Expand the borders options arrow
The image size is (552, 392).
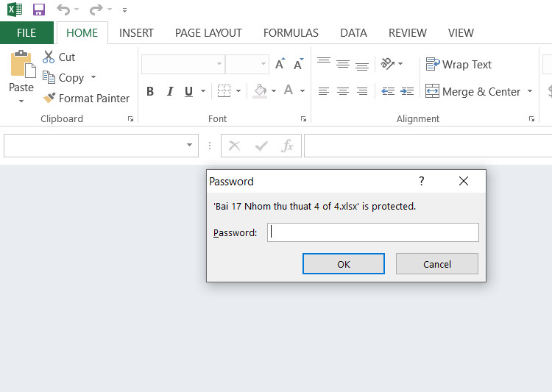pos(238,91)
